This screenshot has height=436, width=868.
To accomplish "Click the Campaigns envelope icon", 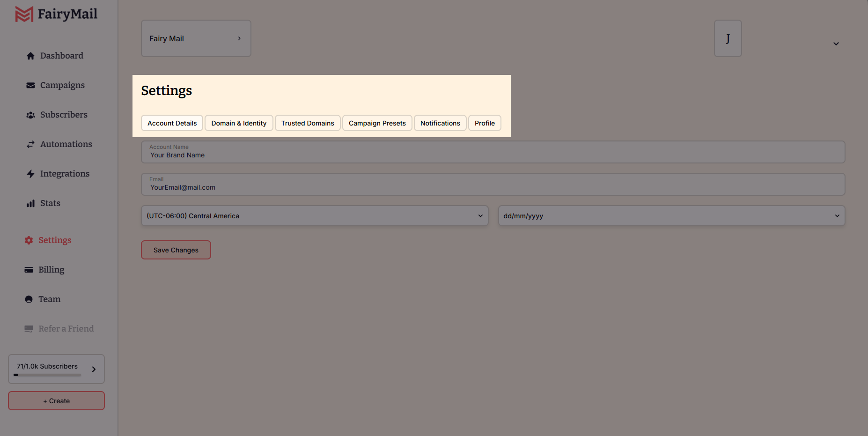I will [x=30, y=85].
